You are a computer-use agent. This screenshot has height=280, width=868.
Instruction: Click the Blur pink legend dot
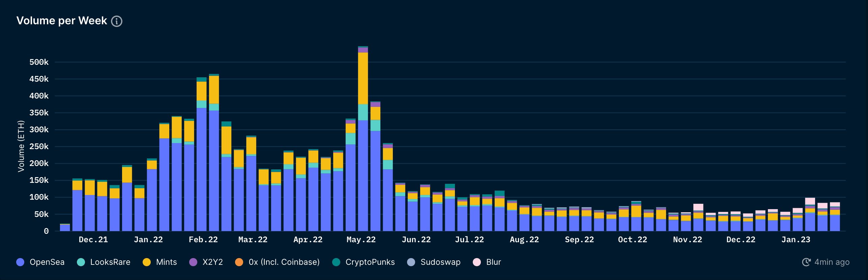477,262
